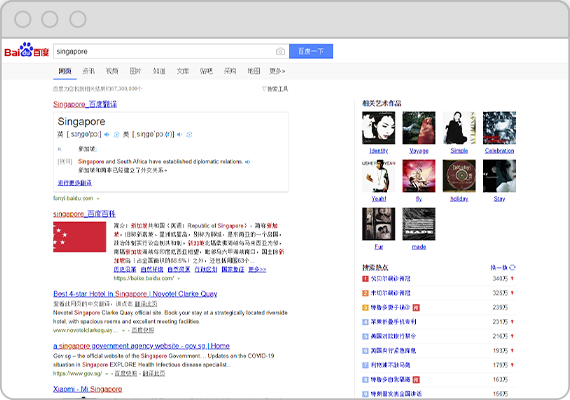The height and width of the screenshot is (400, 570).
Task: Open the made album link
Action: (x=419, y=247)
